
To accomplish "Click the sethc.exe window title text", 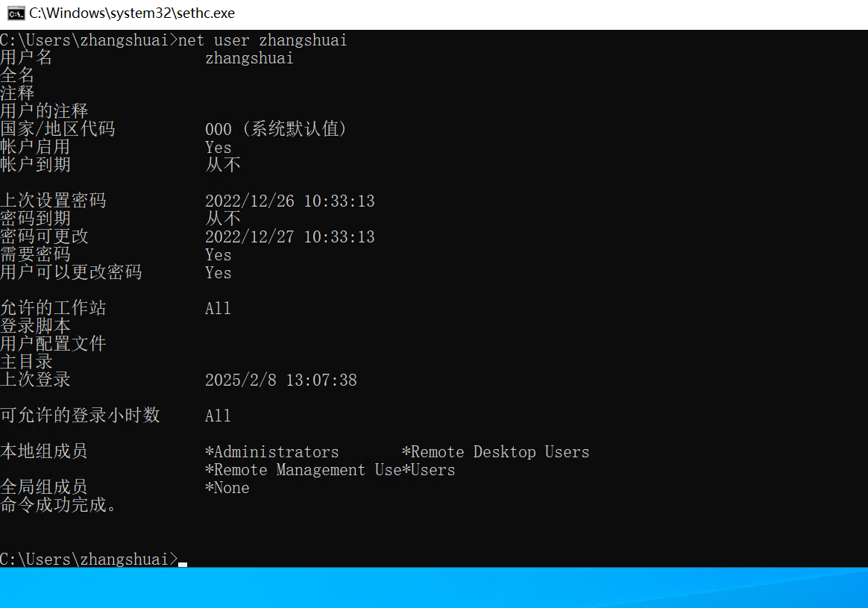I will click(x=132, y=13).
